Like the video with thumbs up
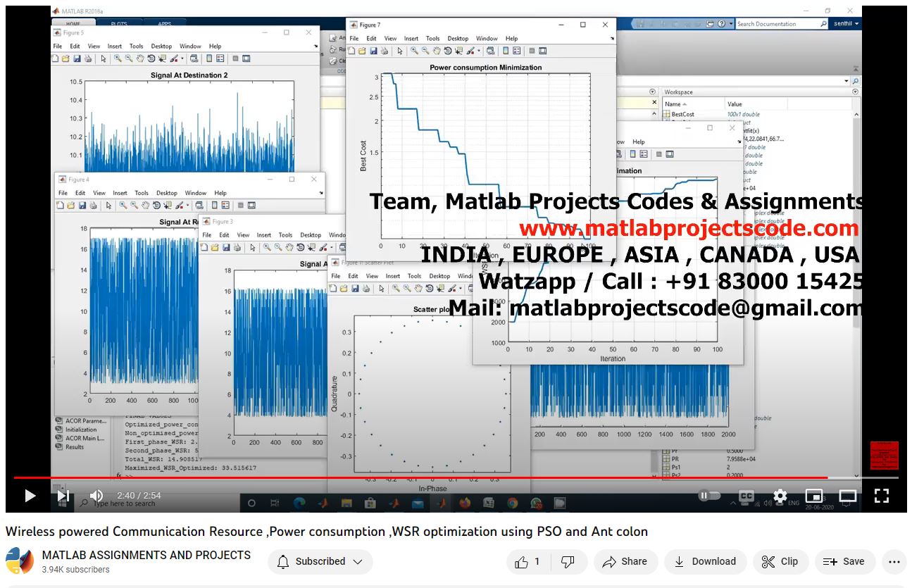 (x=527, y=561)
